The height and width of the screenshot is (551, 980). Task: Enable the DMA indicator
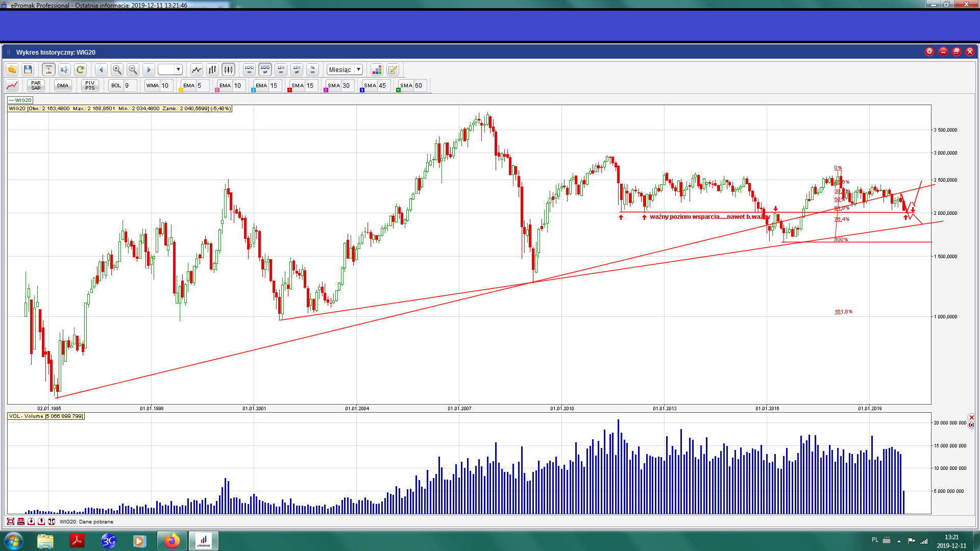(x=63, y=86)
